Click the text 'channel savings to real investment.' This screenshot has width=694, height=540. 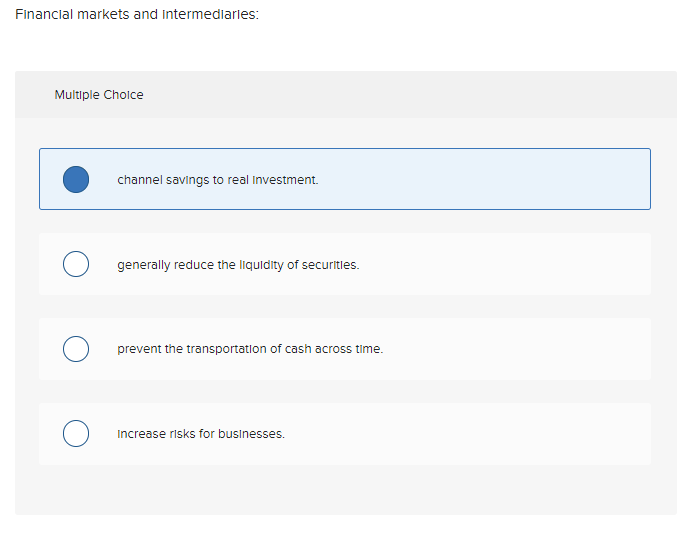coord(218,180)
